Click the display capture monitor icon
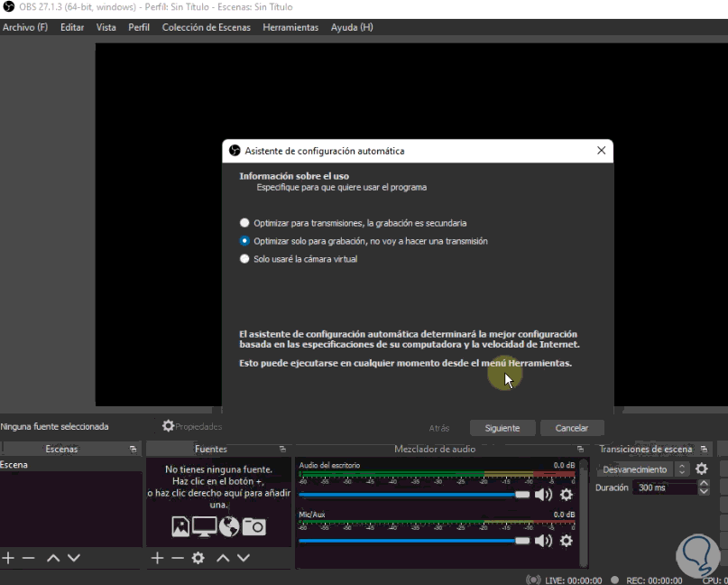Viewport: 728px width, 585px height. (204, 526)
